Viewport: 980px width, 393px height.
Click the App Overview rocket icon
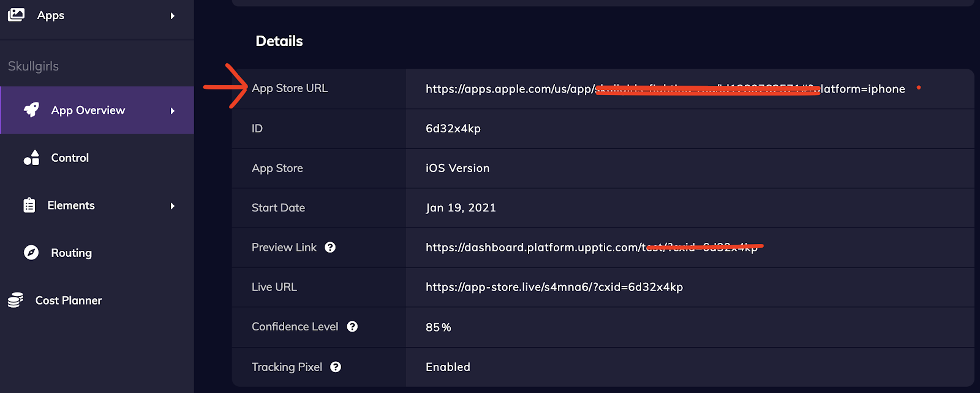point(31,110)
